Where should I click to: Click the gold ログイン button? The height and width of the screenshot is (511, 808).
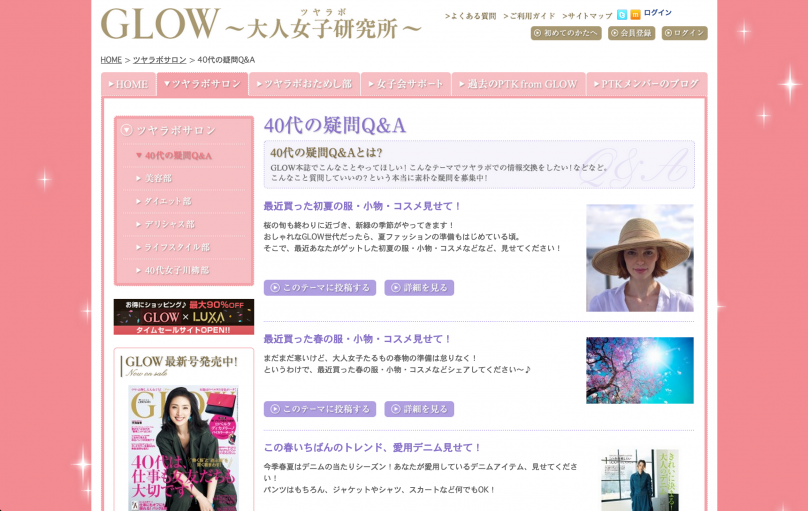[x=684, y=33]
